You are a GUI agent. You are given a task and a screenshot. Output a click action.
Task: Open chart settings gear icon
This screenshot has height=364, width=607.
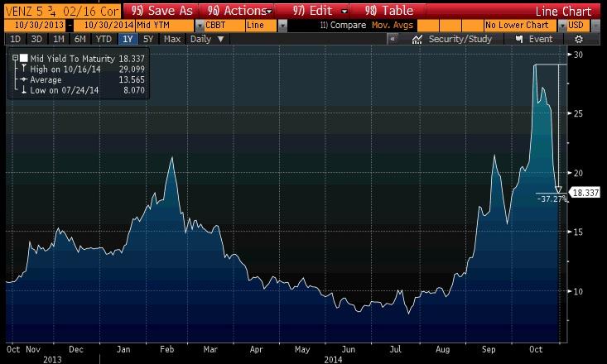578,40
